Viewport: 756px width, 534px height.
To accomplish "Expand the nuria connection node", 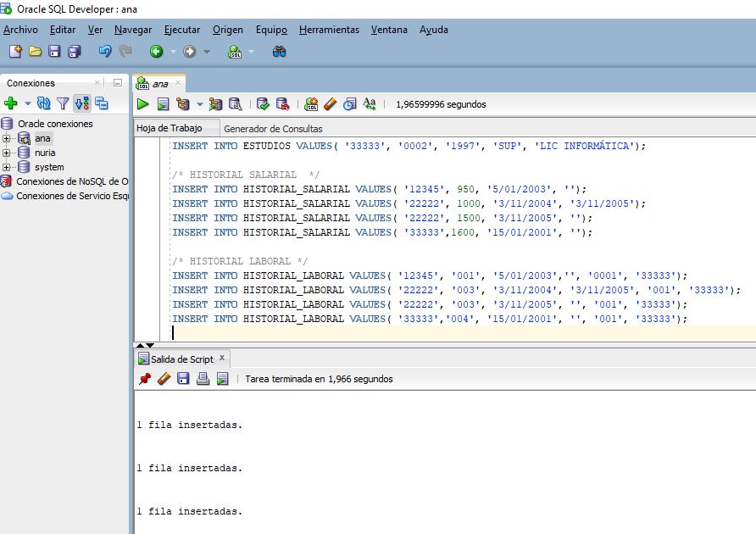I will coord(7,153).
